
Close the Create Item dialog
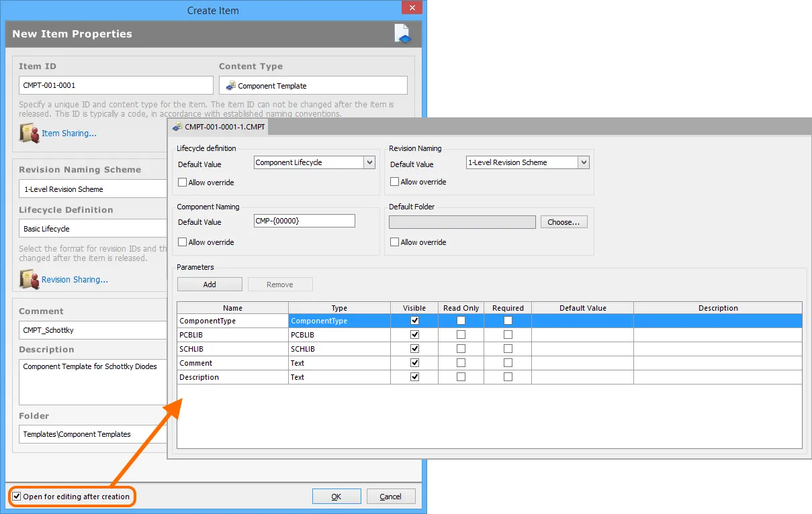[x=410, y=7]
